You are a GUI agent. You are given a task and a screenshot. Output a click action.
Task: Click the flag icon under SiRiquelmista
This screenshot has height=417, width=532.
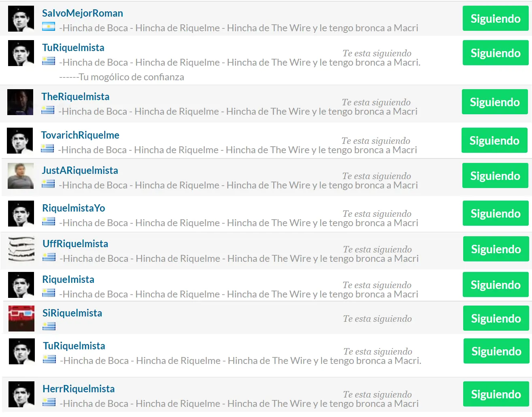[49, 326]
